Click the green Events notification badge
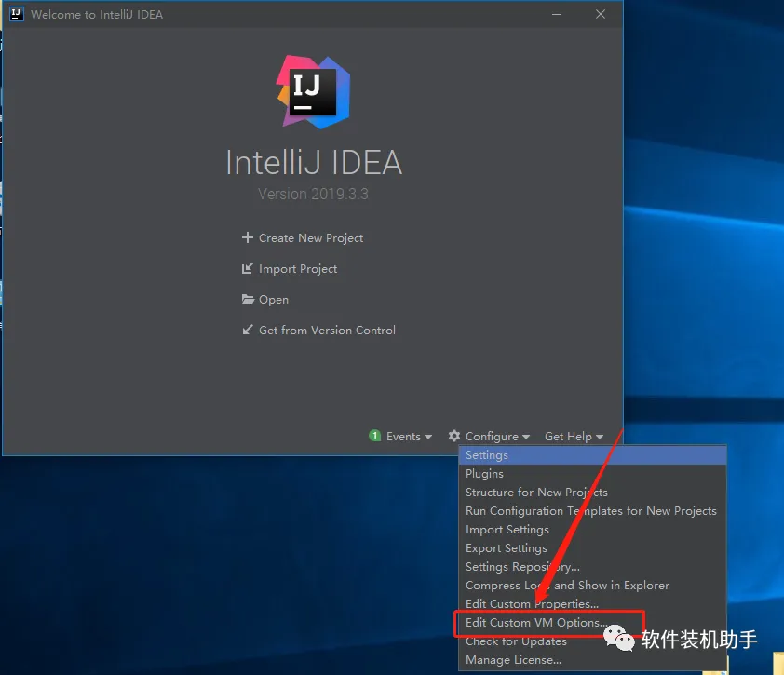The image size is (784, 675). tap(374, 436)
